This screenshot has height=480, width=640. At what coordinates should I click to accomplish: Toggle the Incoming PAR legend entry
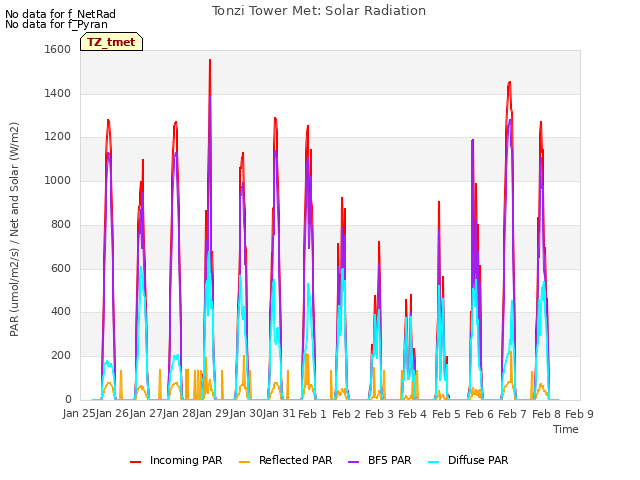point(176,460)
